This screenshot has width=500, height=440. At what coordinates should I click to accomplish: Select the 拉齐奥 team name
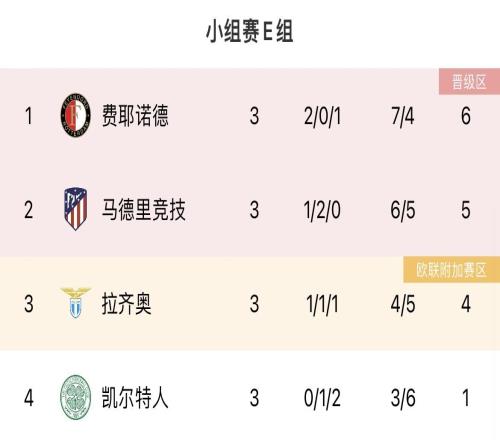tap(126, 304)
